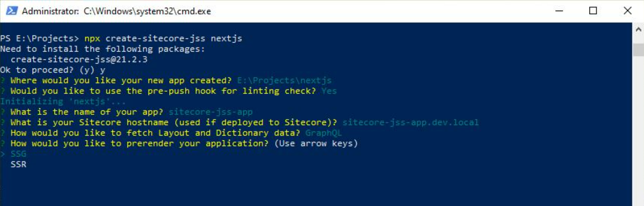Click the Yes answer for linting hook
Image resolution: width=644 pixels, height=206 pixels.
(329, 91)
